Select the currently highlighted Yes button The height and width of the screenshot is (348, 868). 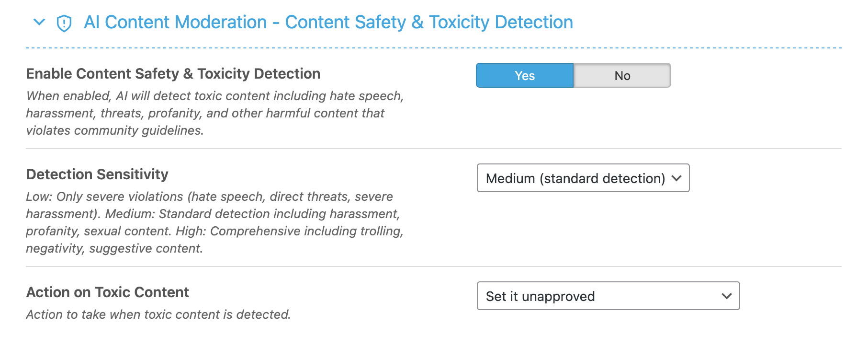pos(524,75)
